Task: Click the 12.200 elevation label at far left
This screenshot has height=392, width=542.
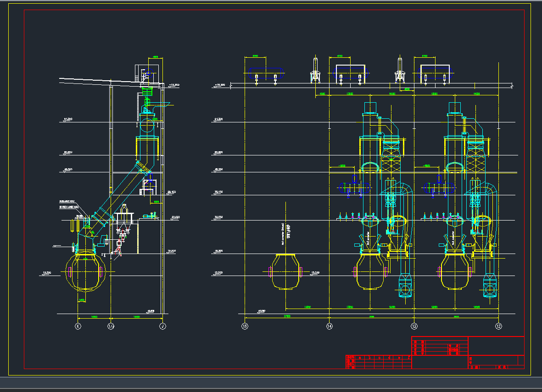Action: (x=47, y=273)
